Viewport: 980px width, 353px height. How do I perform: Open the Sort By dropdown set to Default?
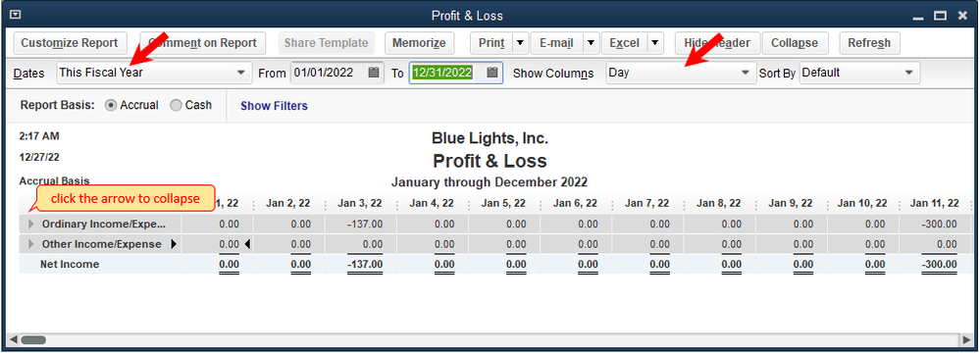[x=859, y=73]
